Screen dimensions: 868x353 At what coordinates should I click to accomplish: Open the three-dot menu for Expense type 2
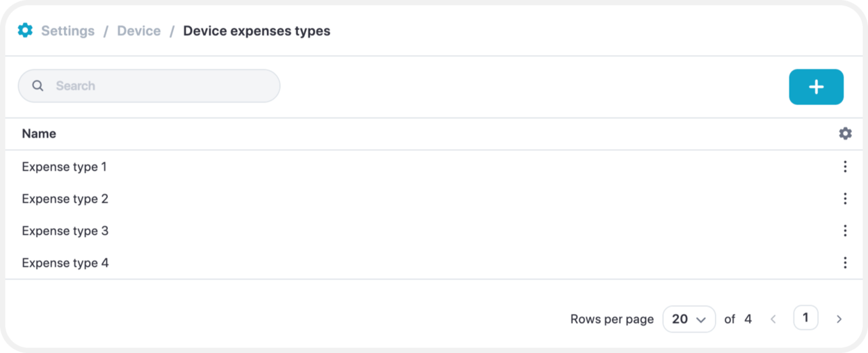845,199
